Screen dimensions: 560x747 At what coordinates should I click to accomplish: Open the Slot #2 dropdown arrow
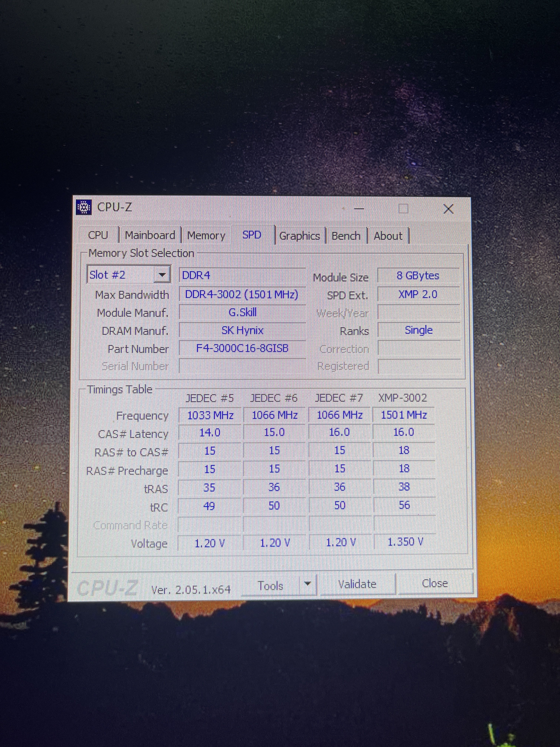click(162, 275)
